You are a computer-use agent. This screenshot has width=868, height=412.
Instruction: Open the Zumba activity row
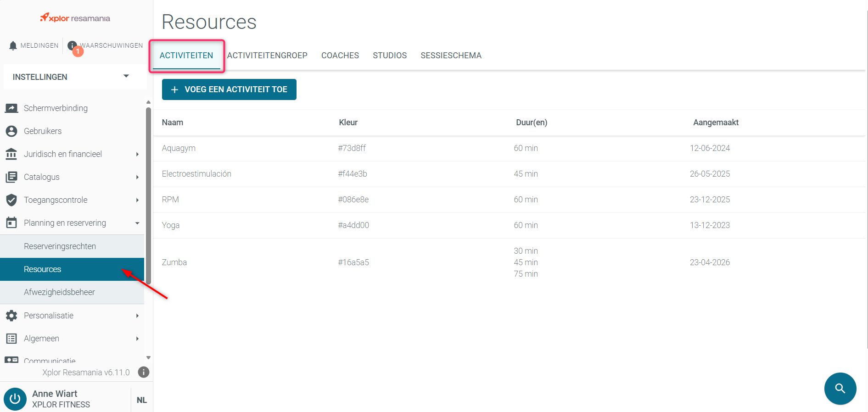pos(509,262)
